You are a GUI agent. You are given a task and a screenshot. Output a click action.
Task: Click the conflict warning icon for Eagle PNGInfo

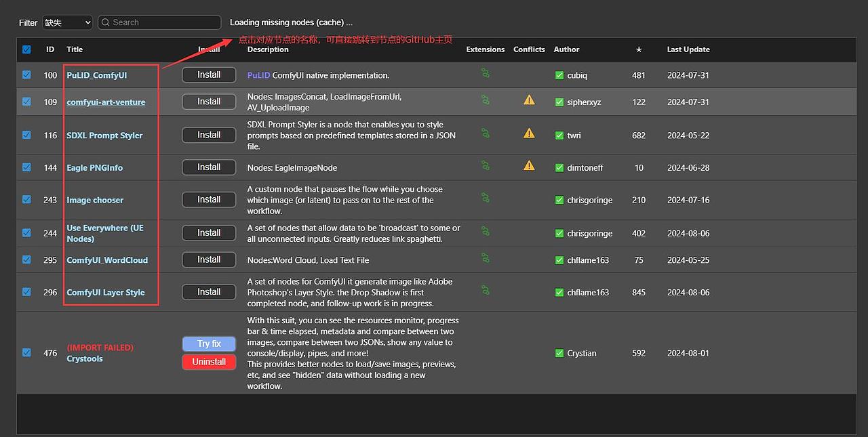coord(529,165)
